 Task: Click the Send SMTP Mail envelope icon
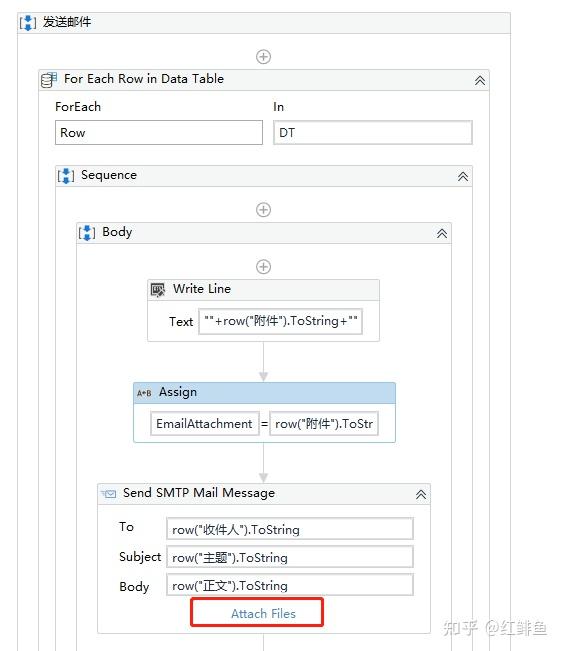[x=109, y=494]
